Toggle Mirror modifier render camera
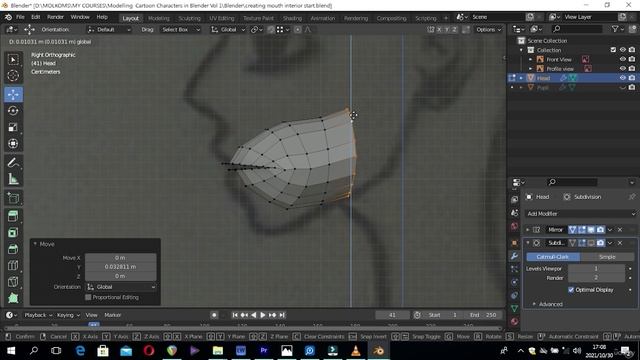Viewport: 640px width, 360px height. pyautogui.click(x=600, y=230)
